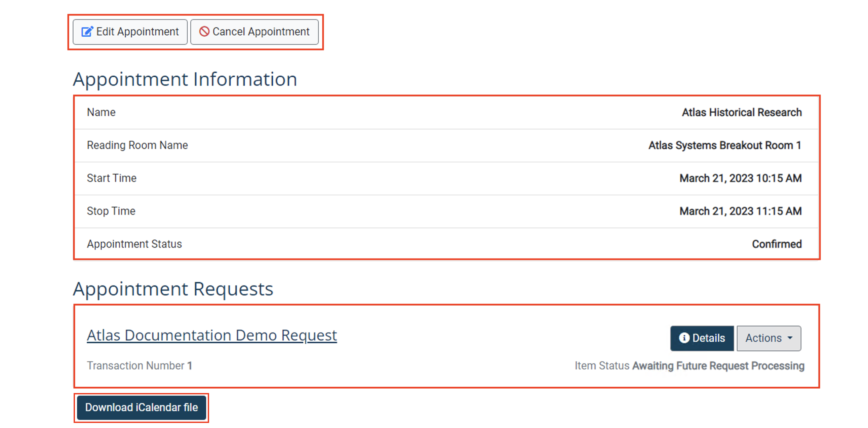868x428 pixels.
Task: Click the Confirmed appointment status
Action: (x=777, y=244)
